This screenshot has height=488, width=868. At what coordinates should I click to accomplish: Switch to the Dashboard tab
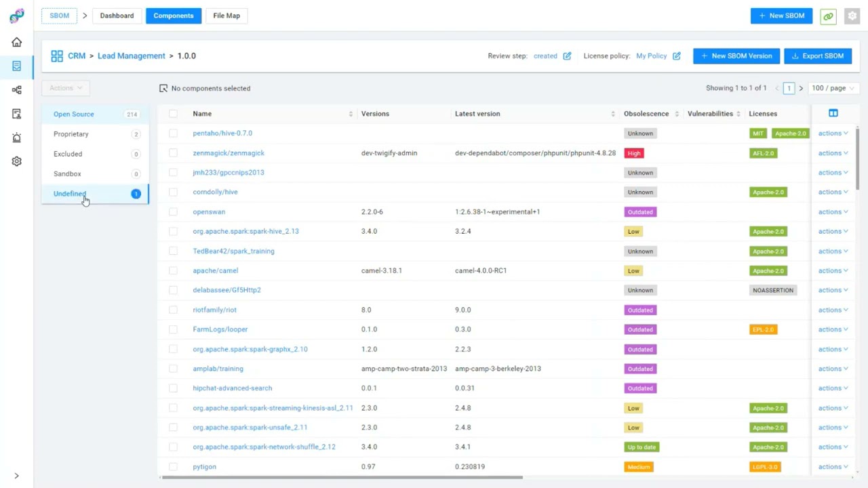coord(117,16)
